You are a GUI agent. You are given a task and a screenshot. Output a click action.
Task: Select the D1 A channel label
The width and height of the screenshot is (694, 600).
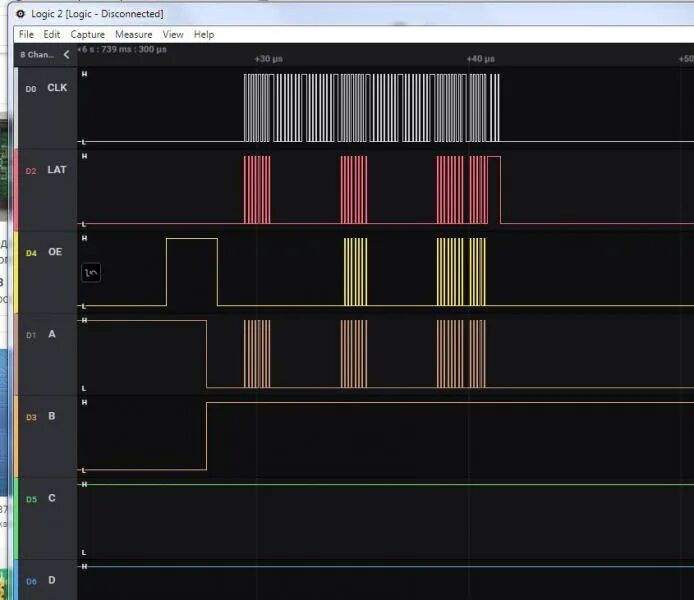[41, 335]
